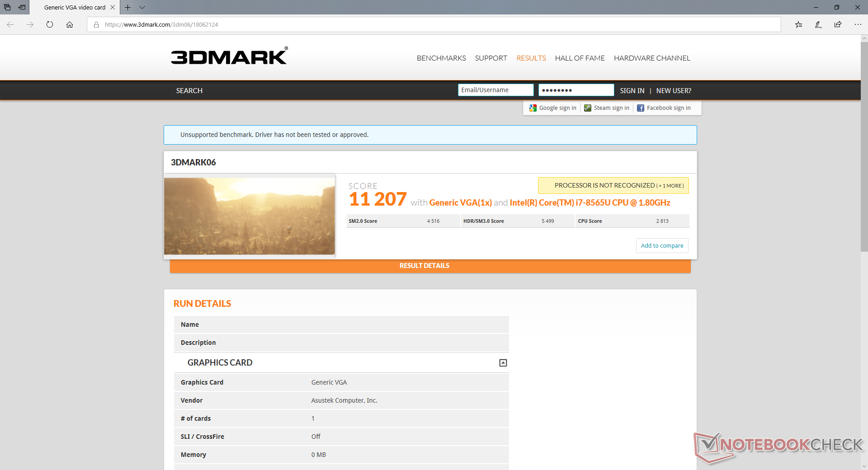Refresh the current page
868x470 pixels.
coord(50,24)
